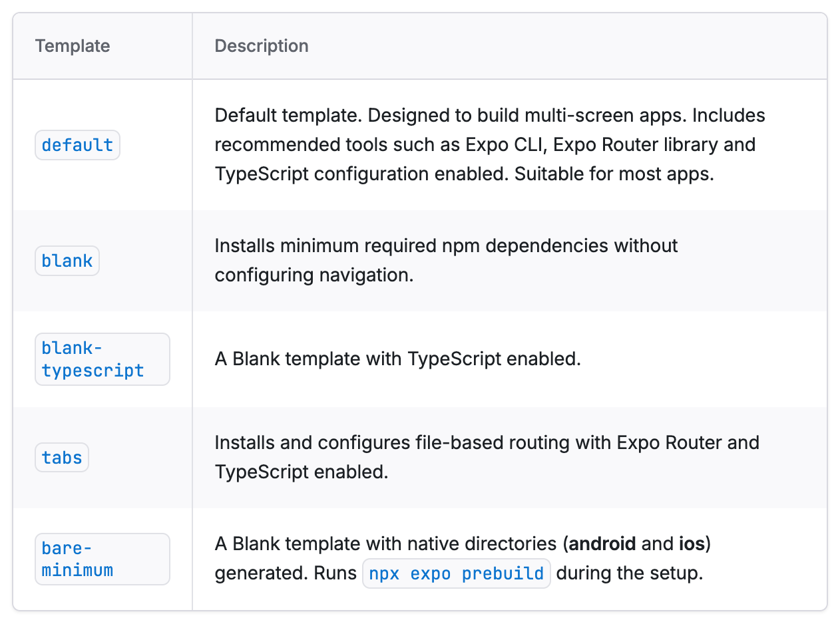Click the Template column header
This screenshot has width=840, height=620.
[73, 46]
